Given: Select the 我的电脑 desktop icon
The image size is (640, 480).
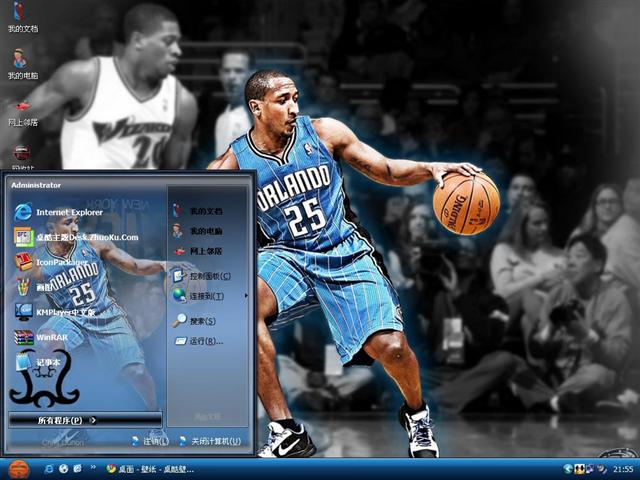Looking at the screenshot, I should click(x=22, y=64).
